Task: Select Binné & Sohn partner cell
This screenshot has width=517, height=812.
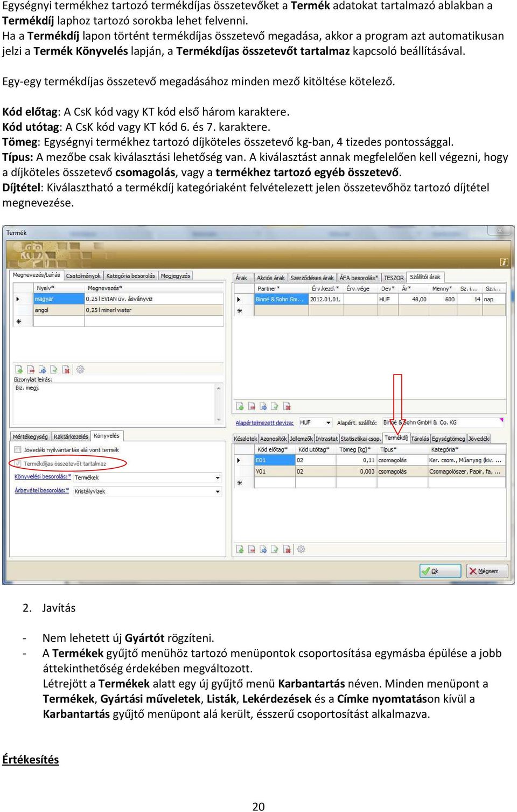Action: [281, 300]
